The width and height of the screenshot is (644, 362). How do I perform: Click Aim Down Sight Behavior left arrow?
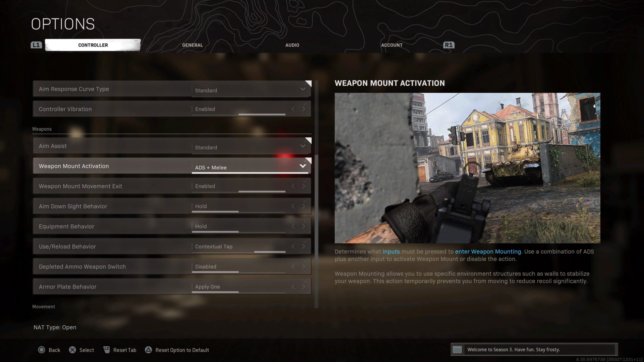[293, 206]
